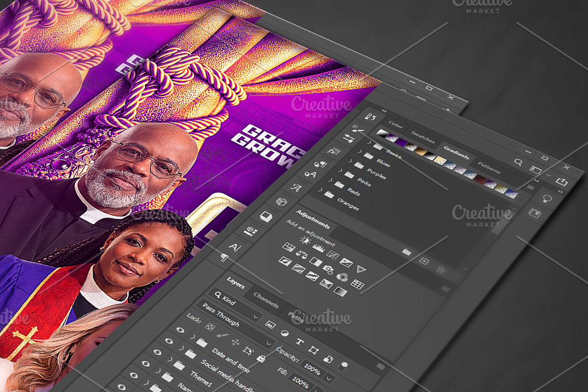Switch to the Color tab
Viewport: 588px width, 392px height.
pos(396,125)
